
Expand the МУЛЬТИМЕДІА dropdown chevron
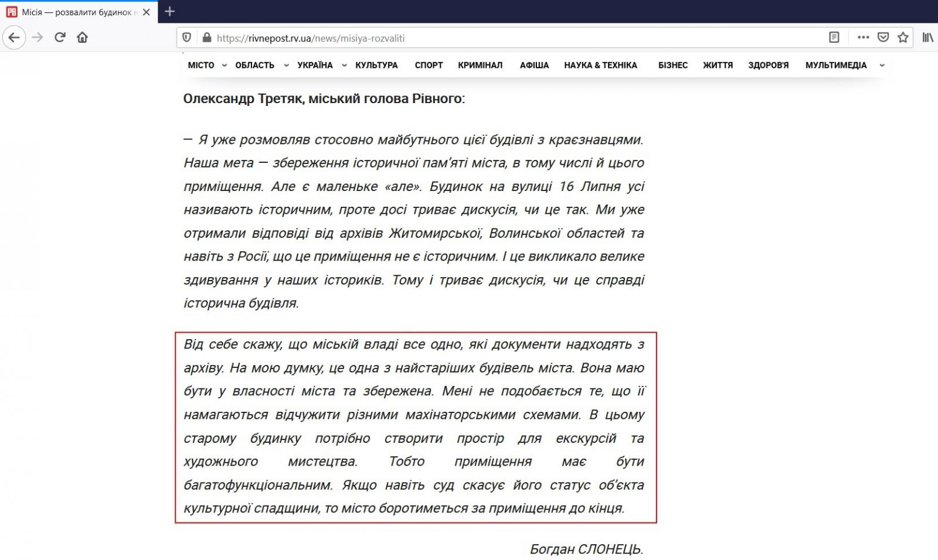(882, 66)
